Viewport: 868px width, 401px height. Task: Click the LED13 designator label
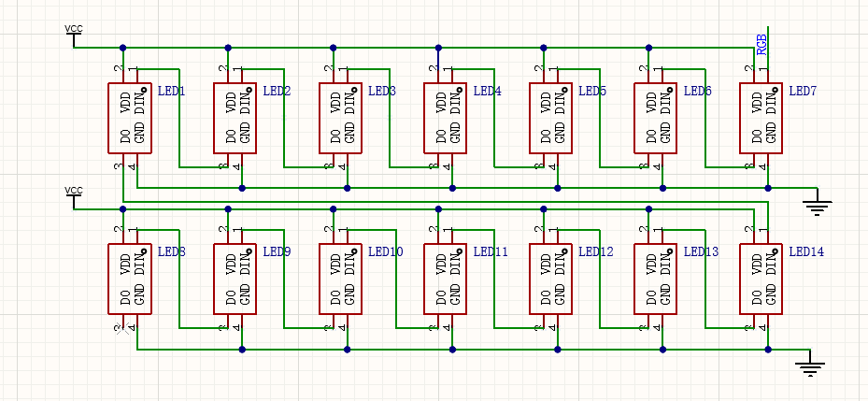(x=702, y=251)
